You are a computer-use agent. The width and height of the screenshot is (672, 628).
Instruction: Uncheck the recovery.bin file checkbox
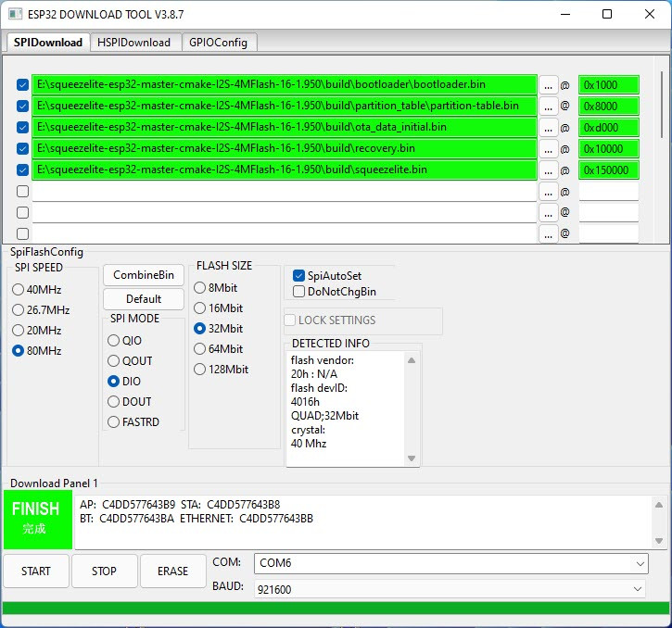23,148
